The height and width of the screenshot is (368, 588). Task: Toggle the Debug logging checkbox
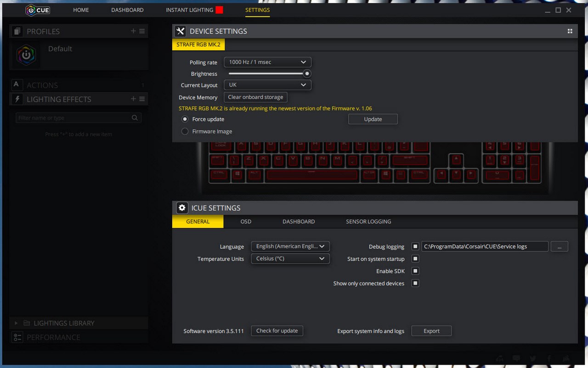415,246
